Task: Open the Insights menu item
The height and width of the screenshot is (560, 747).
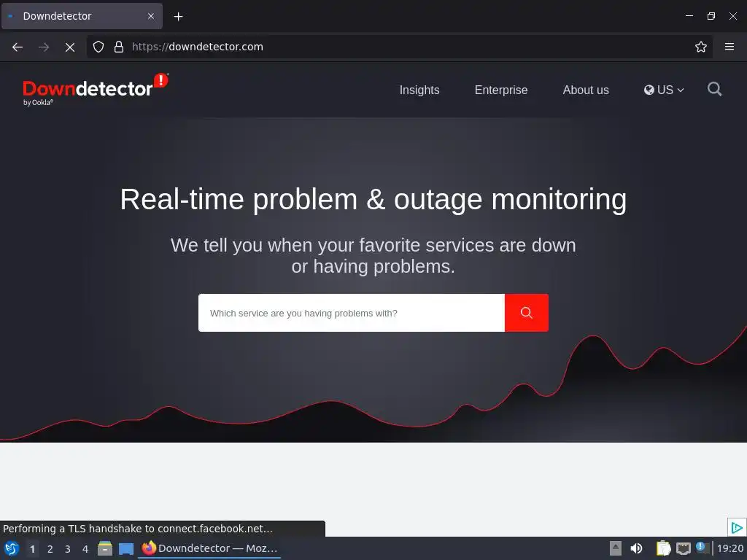Action: (x=419, y=90)
